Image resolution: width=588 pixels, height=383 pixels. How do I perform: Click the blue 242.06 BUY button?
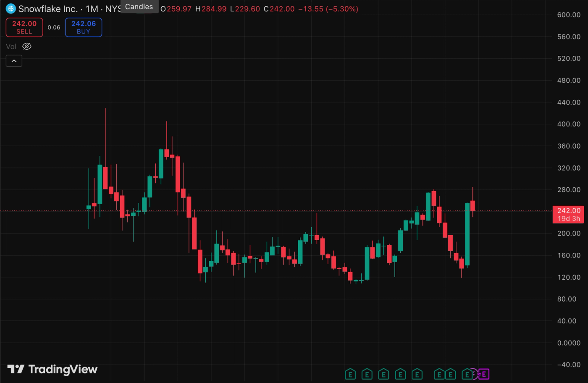tap(84, 27)
